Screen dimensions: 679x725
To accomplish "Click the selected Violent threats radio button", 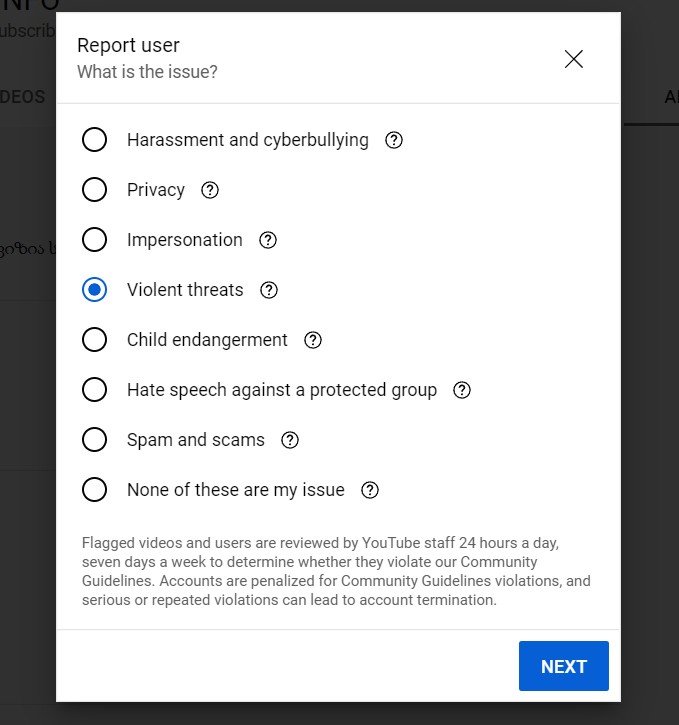I will click(94, 289).
